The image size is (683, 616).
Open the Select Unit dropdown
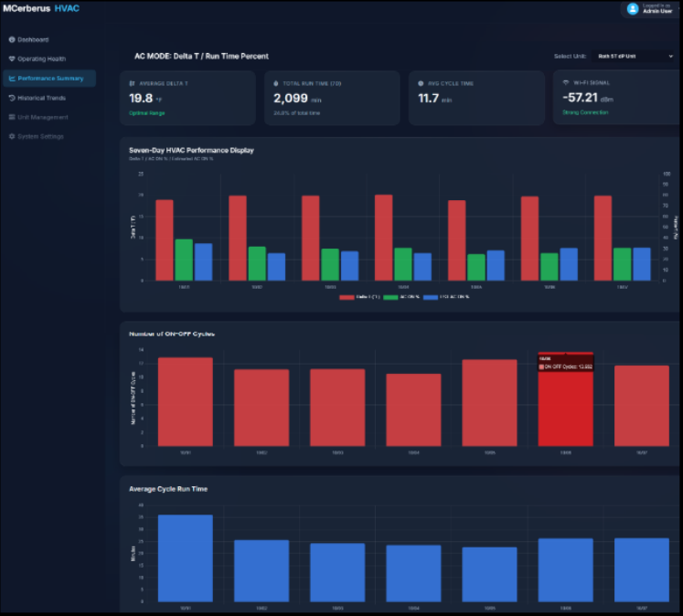(x=634, y=56)
